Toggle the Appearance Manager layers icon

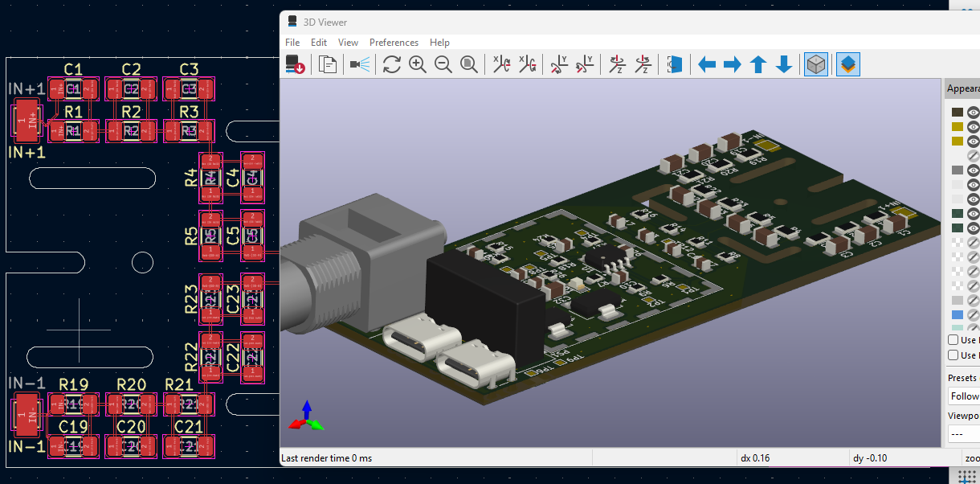point(847,65)
